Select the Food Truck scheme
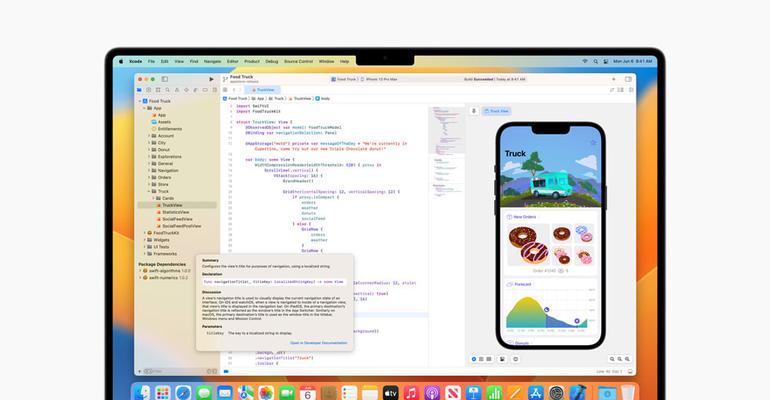Screen dimensions: 770x400 [343, 79]
